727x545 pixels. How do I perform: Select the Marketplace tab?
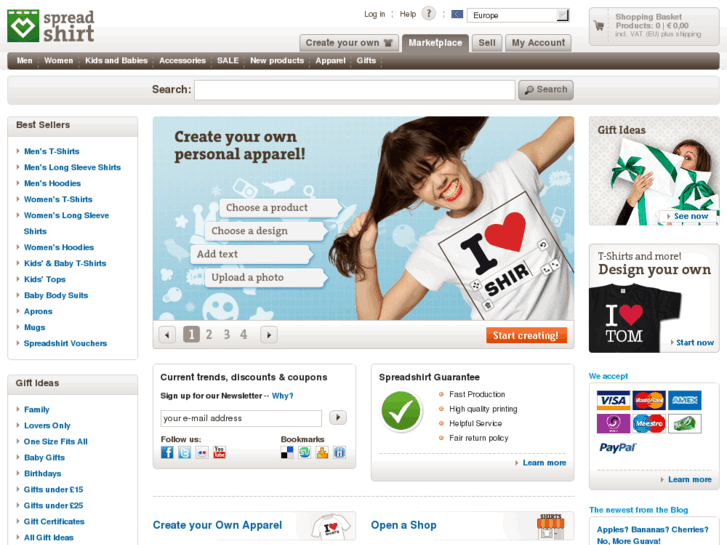(x=435, y=43)
